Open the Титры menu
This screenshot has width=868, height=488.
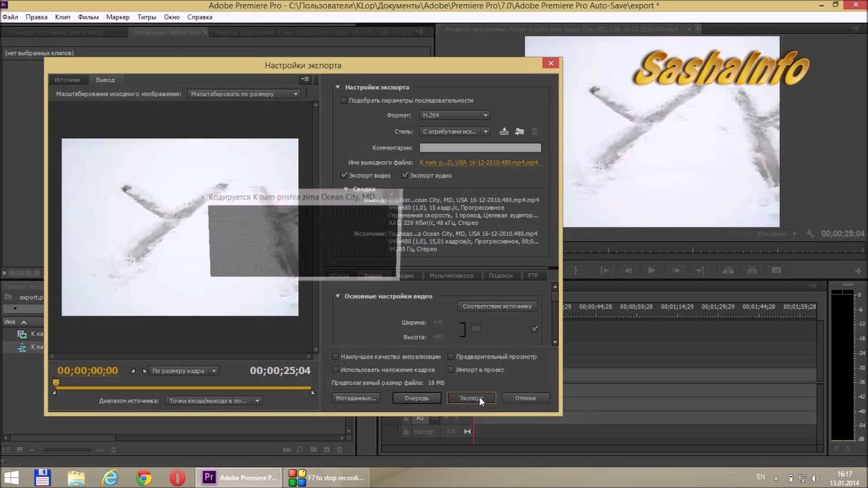point(146,17)
